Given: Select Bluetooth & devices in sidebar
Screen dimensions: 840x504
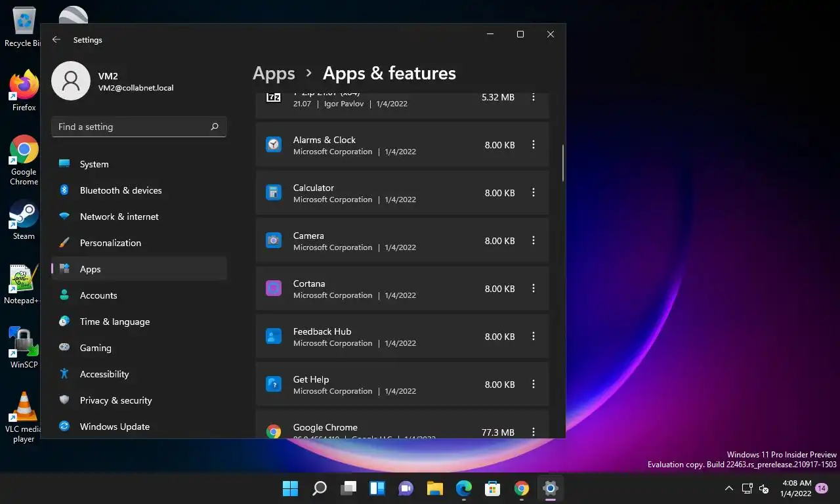Looking at the screenshot, I should pyautogui.click(x=139, y=190).
